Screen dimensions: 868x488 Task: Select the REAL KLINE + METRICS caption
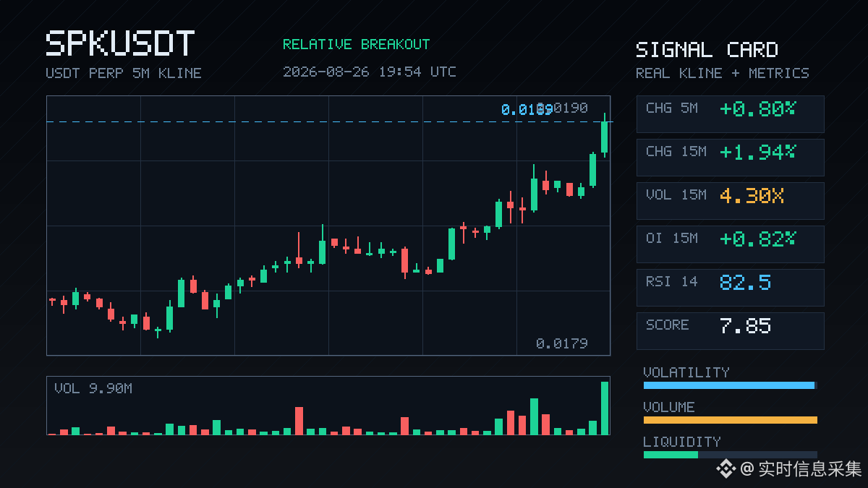(723, 73)
